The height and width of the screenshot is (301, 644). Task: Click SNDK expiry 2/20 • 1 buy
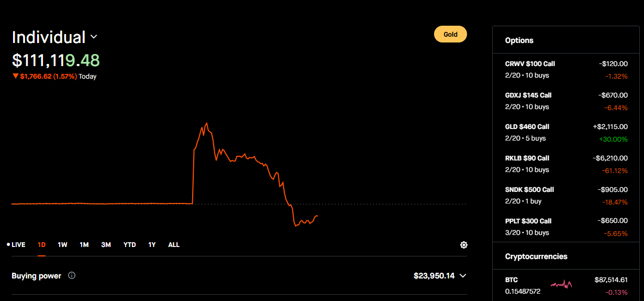pyautogui.click(x=523, y=201)
